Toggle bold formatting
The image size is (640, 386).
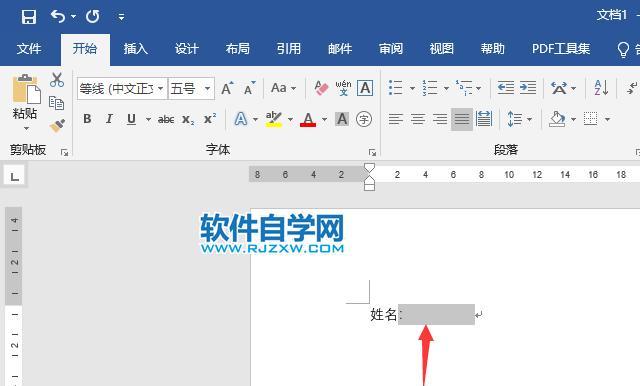[x=87, y=119]
